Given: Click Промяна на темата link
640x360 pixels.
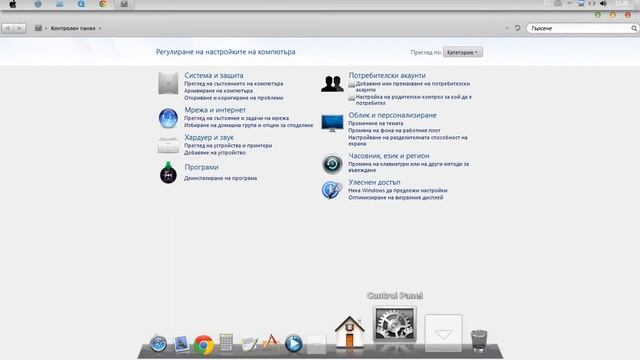Looking at the screenshot, I should pyautogui.click(x=376, y=123).
